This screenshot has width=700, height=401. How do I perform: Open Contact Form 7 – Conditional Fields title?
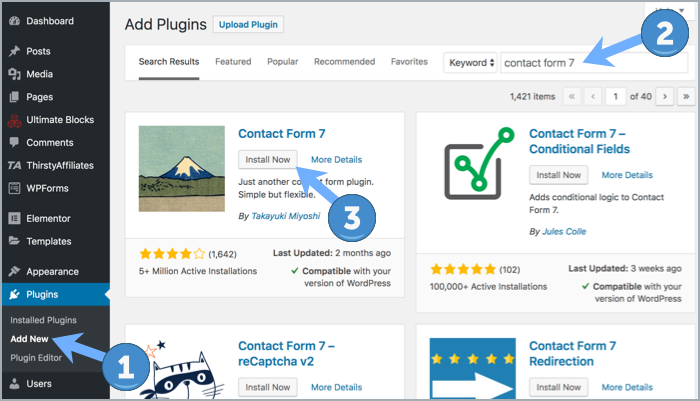coord(579,141)
